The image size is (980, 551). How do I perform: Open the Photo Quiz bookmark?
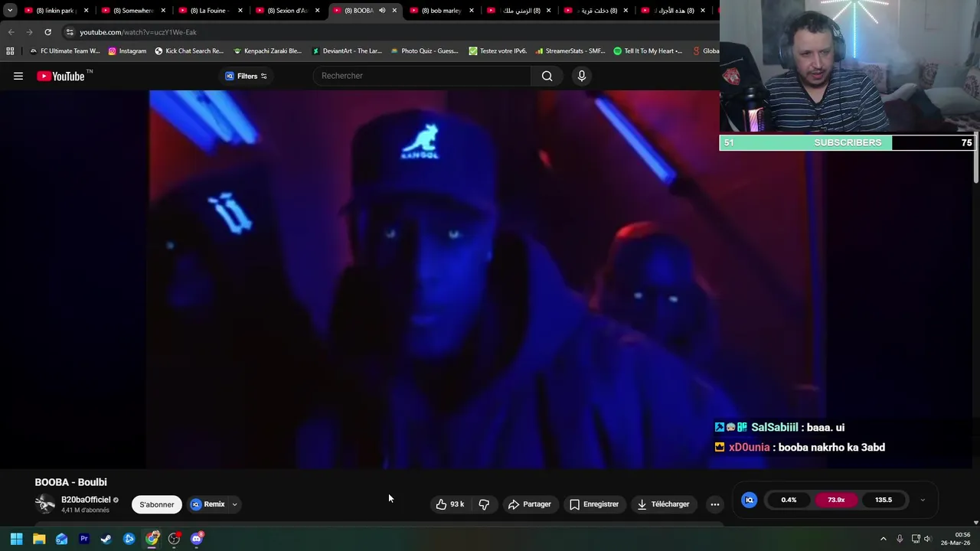tap(425, 51)
